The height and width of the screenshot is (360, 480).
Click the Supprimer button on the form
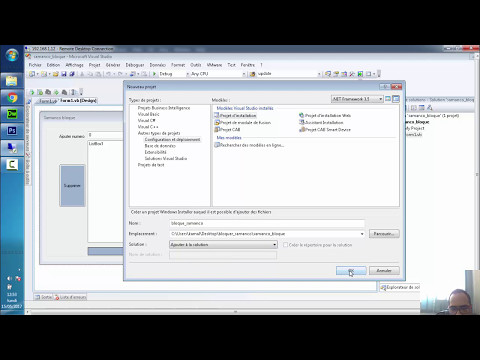[72, 186]
